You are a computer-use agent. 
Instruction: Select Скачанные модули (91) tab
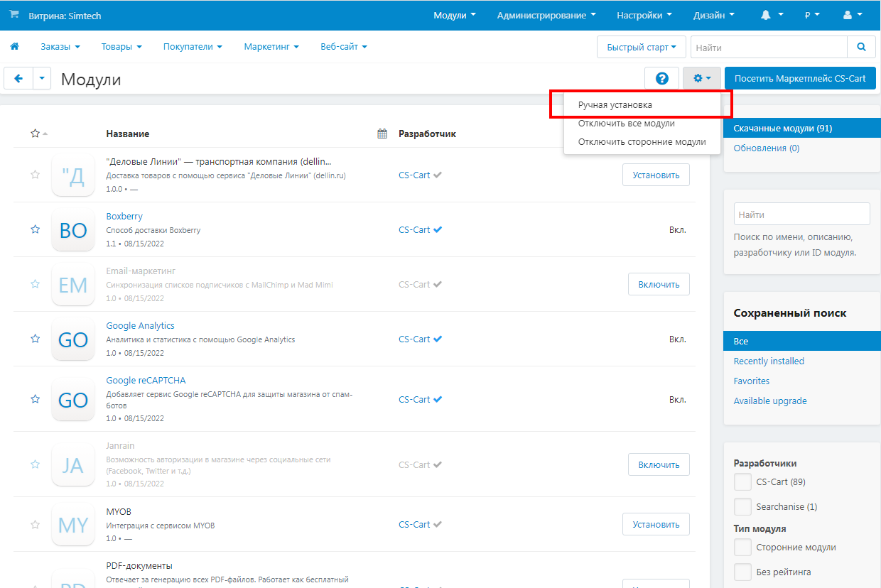pyautogui.click(x=801, y=129)
